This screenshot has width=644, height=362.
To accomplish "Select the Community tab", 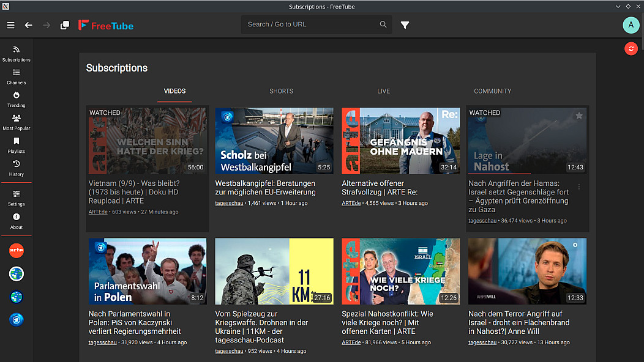I will pyautogui.click(x=492, y=91).
